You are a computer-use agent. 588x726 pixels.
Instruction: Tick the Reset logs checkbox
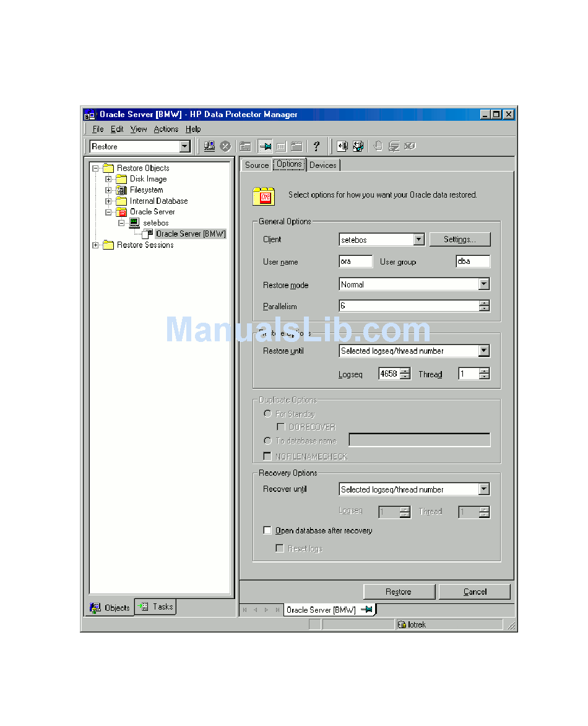(x=279, y=548)
